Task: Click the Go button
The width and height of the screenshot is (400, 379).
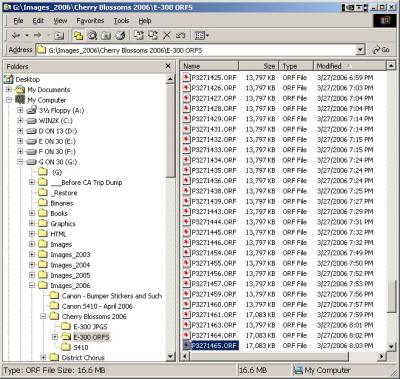Action: 381,50
